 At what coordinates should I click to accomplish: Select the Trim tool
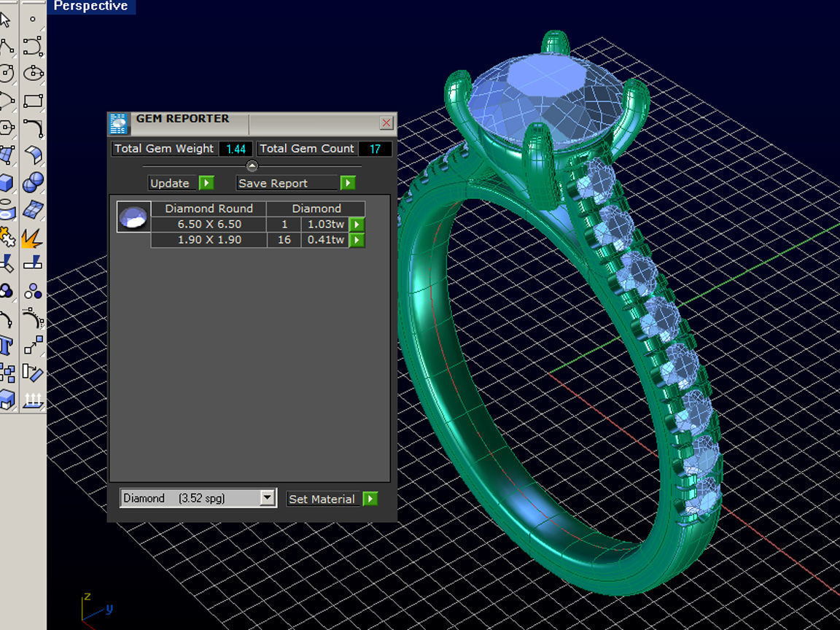[7, 263]
